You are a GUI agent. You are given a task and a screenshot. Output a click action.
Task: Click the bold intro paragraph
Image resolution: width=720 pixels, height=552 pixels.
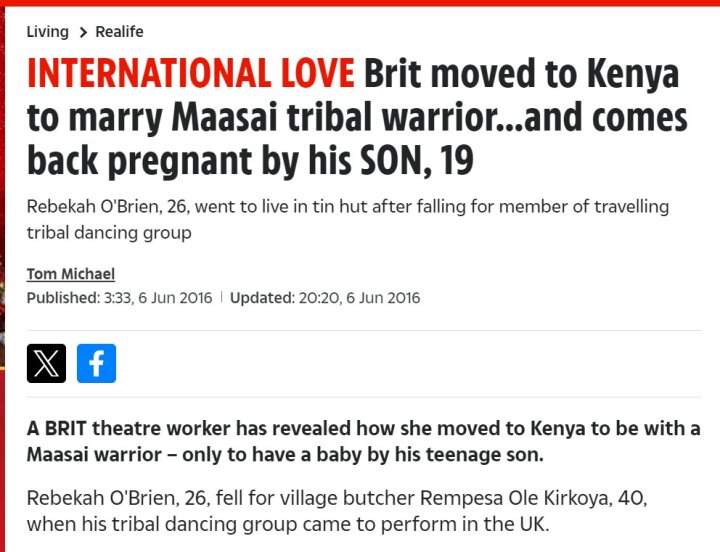pos(363,441)
